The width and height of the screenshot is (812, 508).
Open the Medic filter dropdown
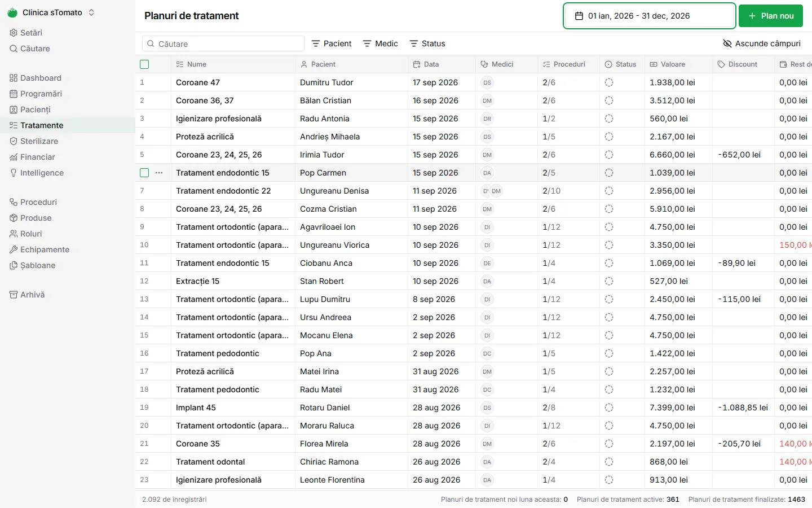[381, 43]
